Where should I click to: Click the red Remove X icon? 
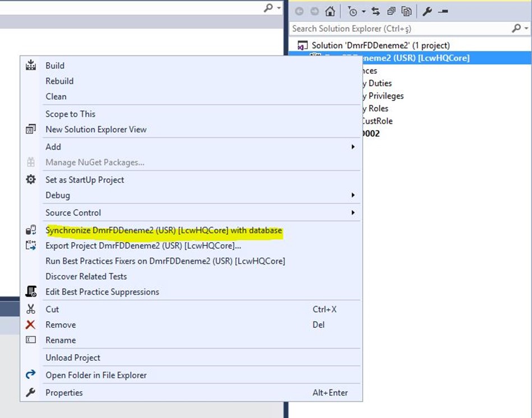[30, 324]
